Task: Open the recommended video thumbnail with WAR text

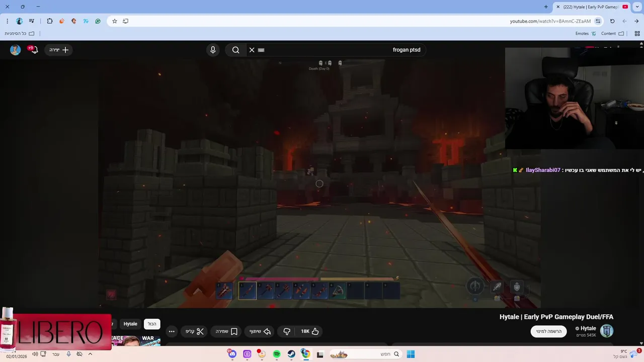Action: coord(136,340)
